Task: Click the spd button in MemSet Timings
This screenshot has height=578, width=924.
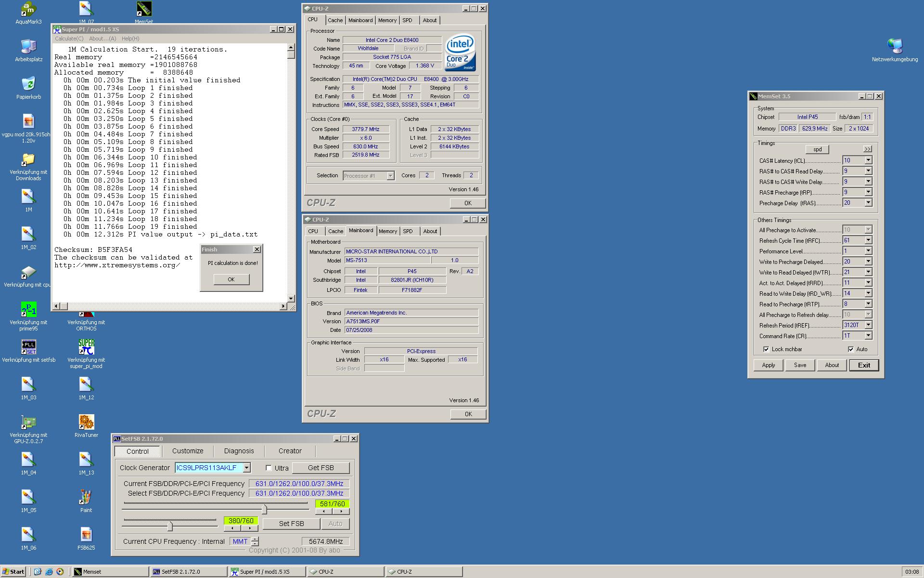Action: [x=817, y=149]
